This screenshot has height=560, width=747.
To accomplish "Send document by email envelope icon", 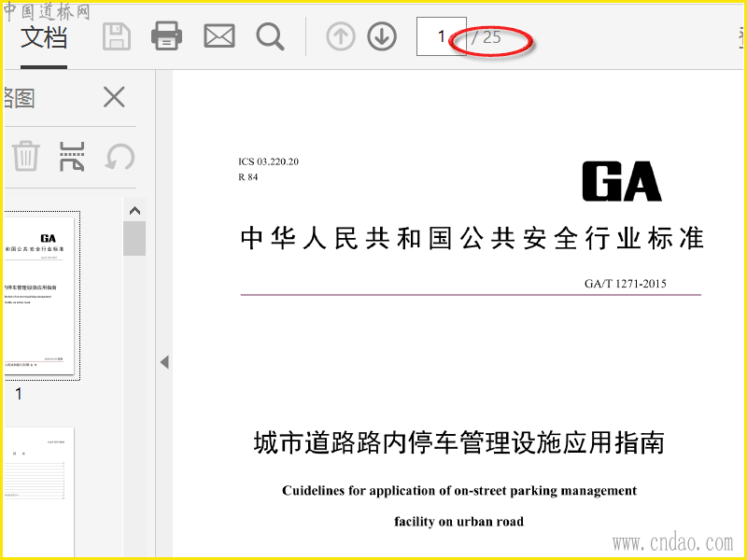I will [219, 36].
